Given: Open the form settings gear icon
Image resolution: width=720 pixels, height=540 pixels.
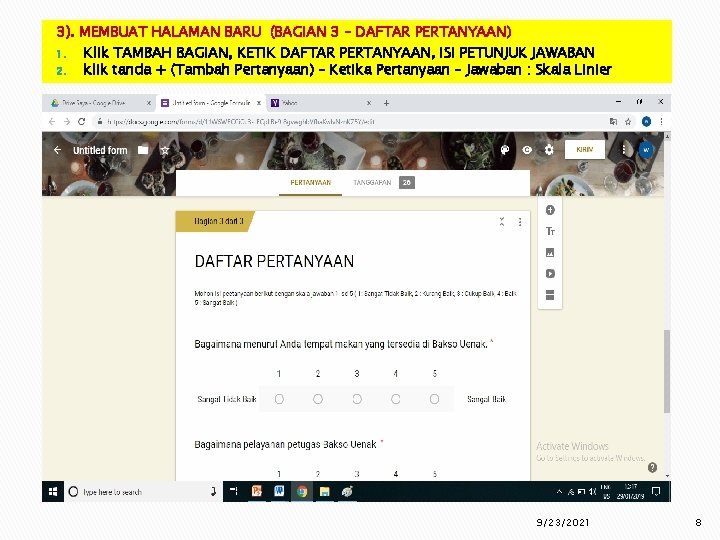Looking at the screenshot, I should [x=549, y=150].
